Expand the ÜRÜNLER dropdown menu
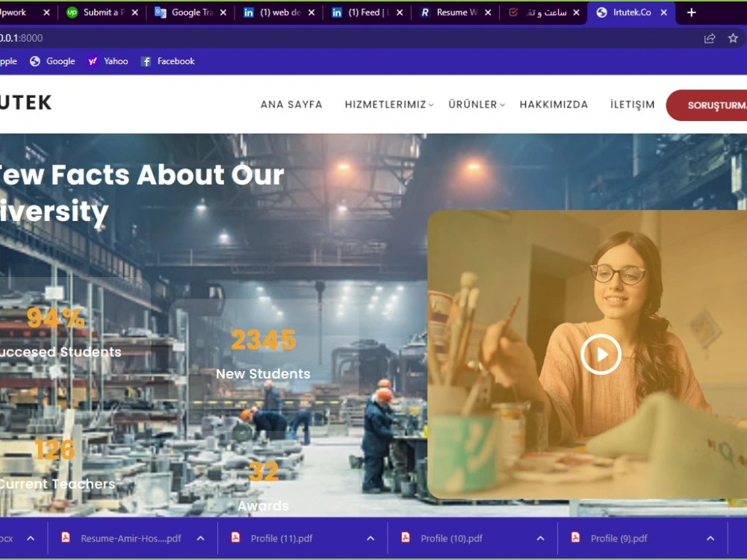Viewport: 747px width, 560px height. click(476, 105)
